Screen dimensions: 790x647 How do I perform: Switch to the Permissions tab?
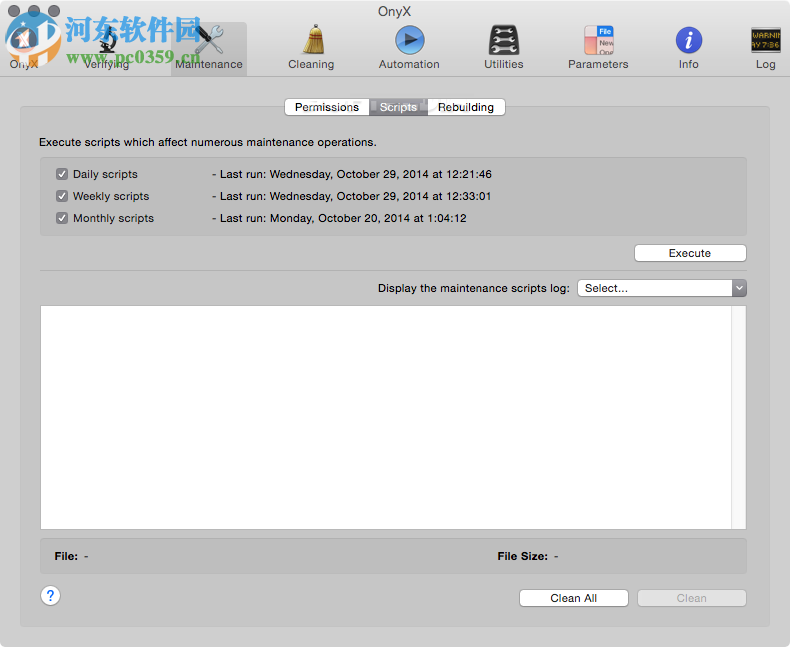[x=326, y=107]
